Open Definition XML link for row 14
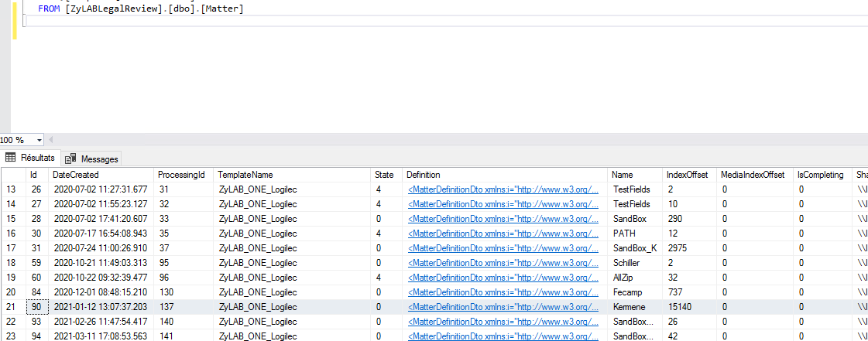The height and width of the screenshot is (341, 868). [503, 204]
